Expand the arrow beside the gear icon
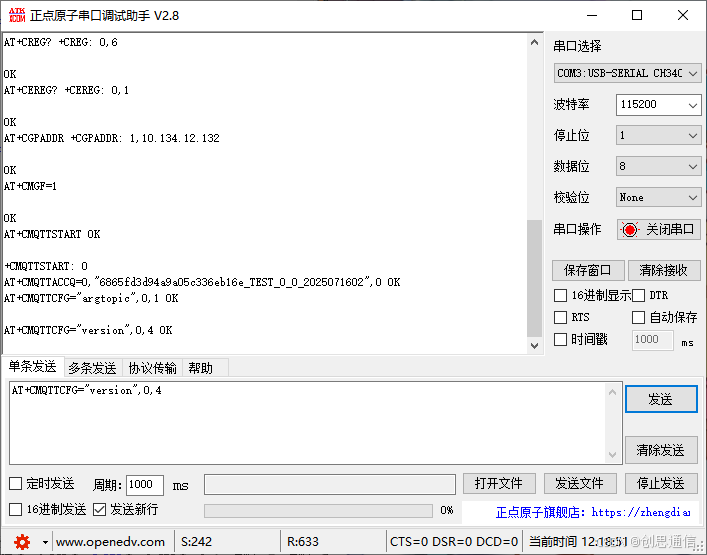Screen dimensions: 707x555 coord(45,542)
